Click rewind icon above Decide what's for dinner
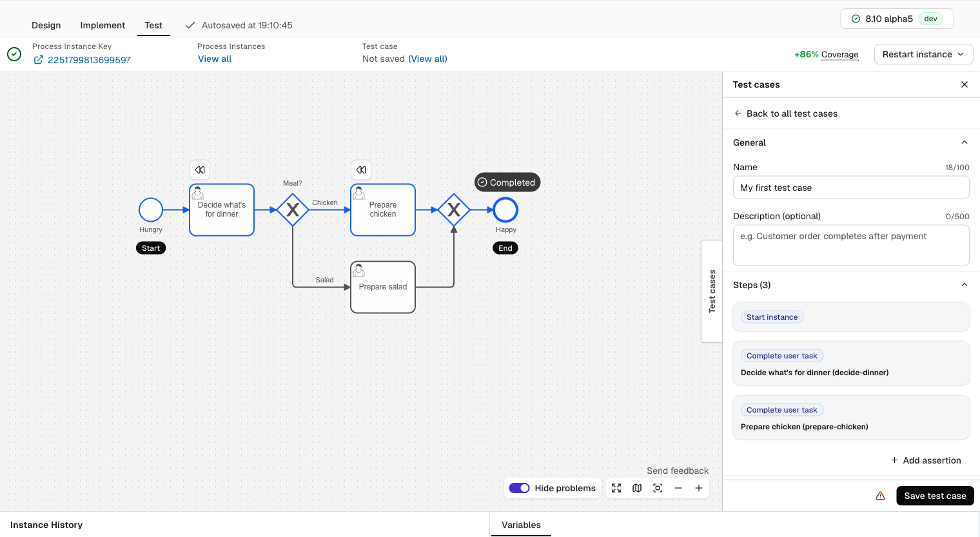 (200, 170)
